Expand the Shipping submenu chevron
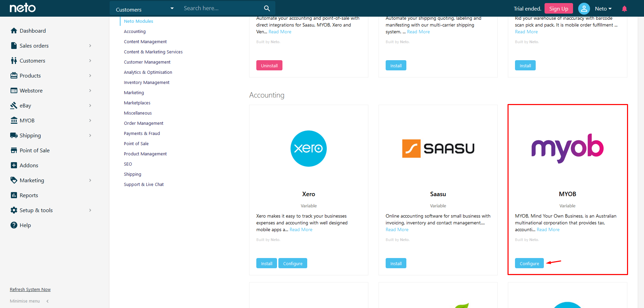This screenshot has width=644, height=308. tap(90, 135)
